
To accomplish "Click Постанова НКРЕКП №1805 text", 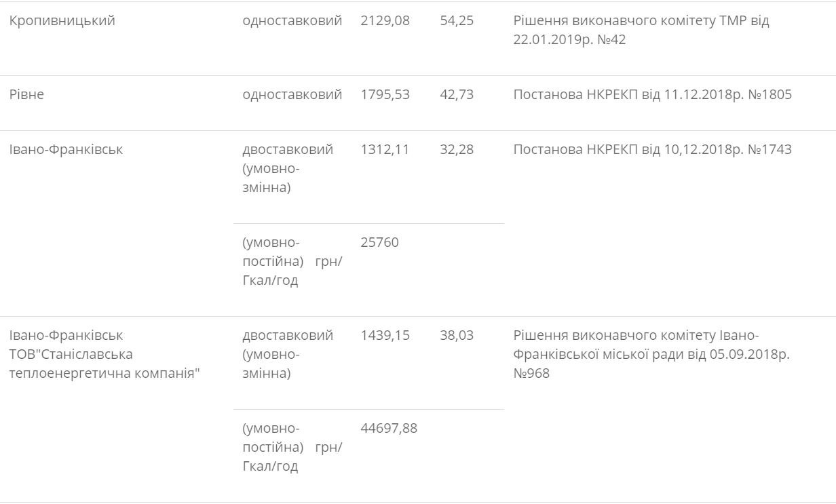I will [x=652, y=94].
